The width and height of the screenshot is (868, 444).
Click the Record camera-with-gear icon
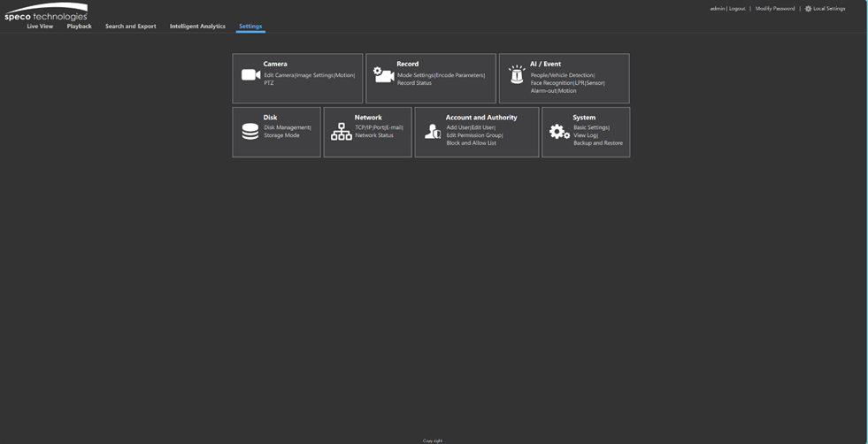(384, 75)
